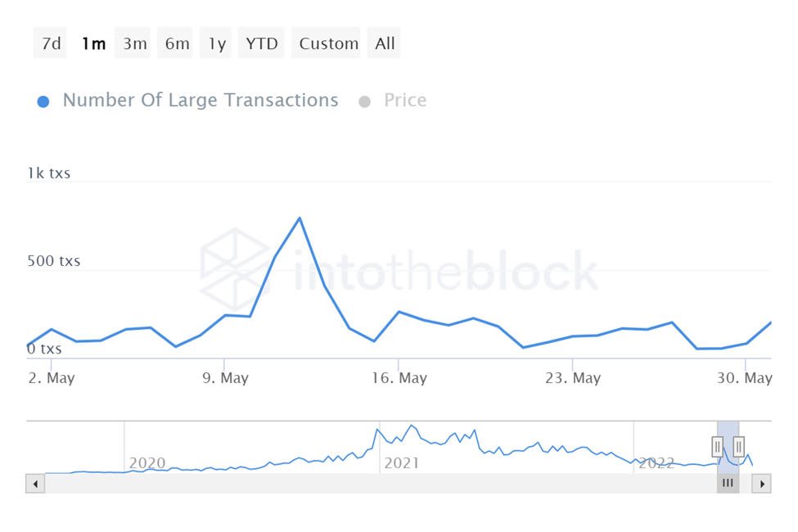Viewport: 798px width, 532px height.
Task: Enable the Price series legend
Action: click(x=405, y=101)
